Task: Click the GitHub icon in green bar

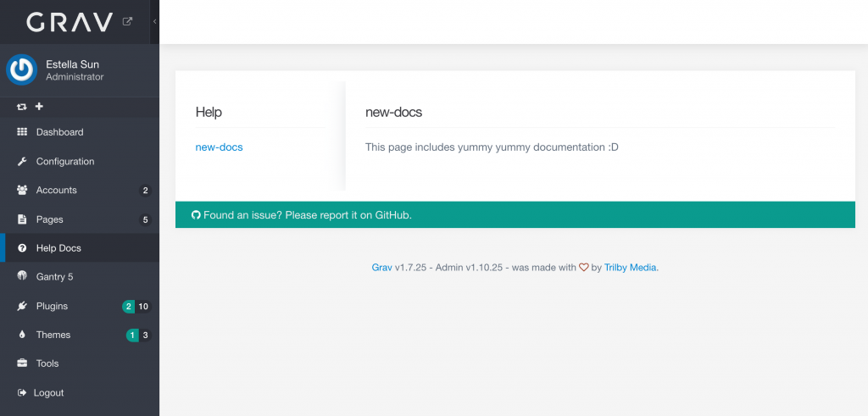Action: (196, 214)
